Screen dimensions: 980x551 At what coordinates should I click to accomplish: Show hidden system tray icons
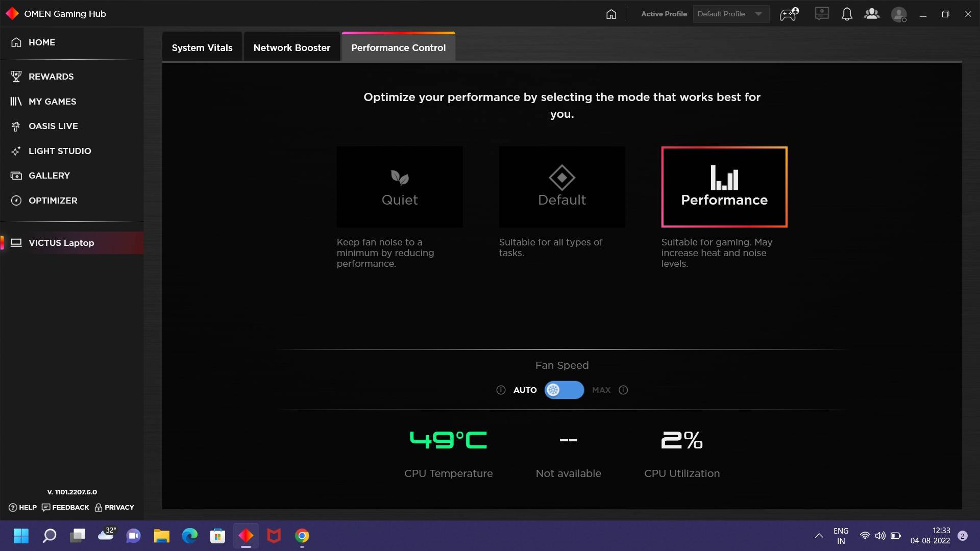pos(819,536)
